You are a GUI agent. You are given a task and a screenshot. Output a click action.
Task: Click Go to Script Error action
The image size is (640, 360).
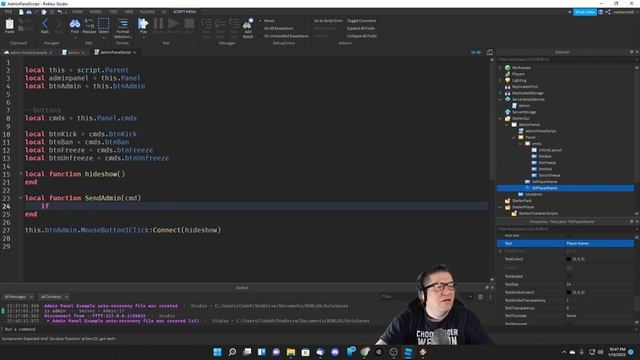click(328, 20)
